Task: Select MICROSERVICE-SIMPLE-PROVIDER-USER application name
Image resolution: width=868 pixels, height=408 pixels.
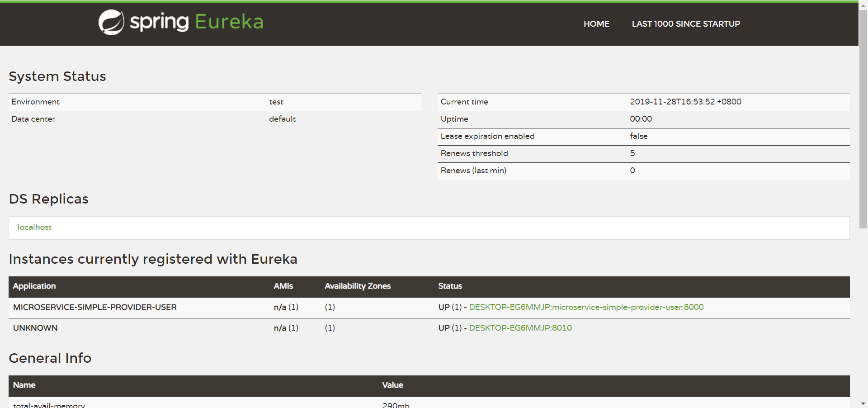Action: 95,307
